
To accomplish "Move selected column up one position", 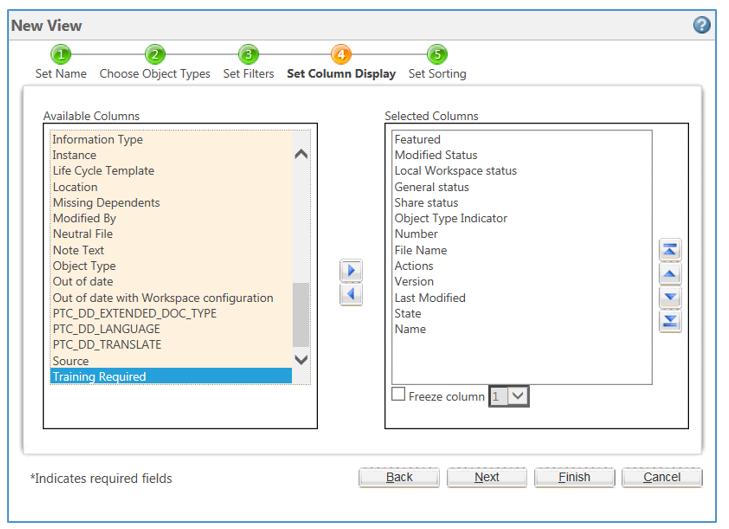I will (670, 273).
